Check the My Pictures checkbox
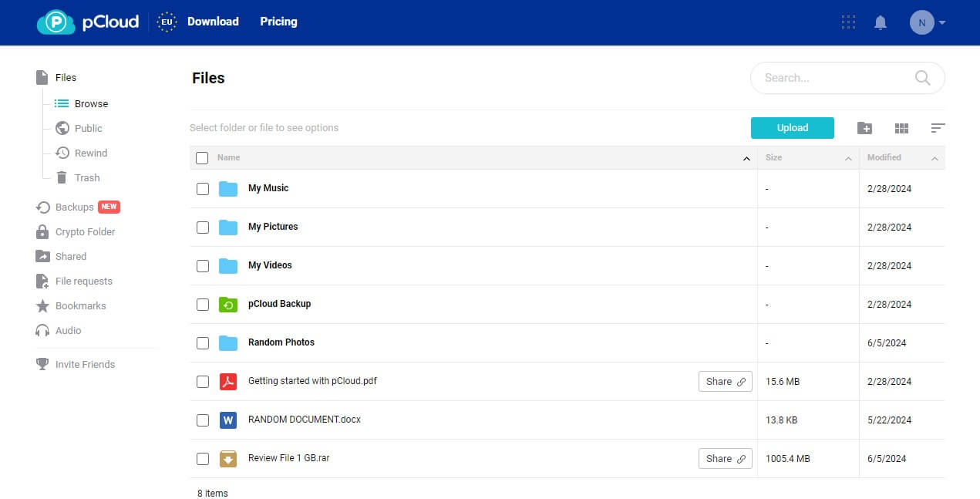 [203, 228]
